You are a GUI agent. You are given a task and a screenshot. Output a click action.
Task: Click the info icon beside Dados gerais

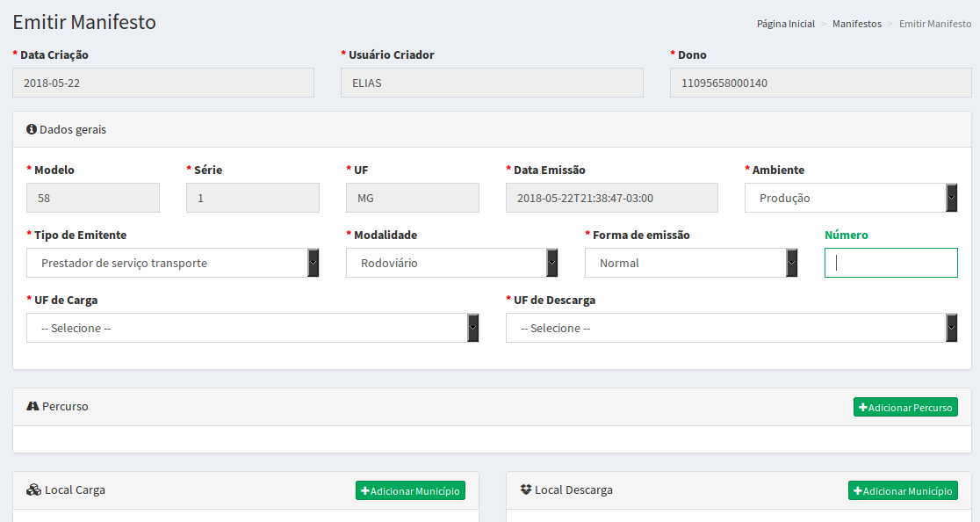pyautogui.click(x=32, y=129)
